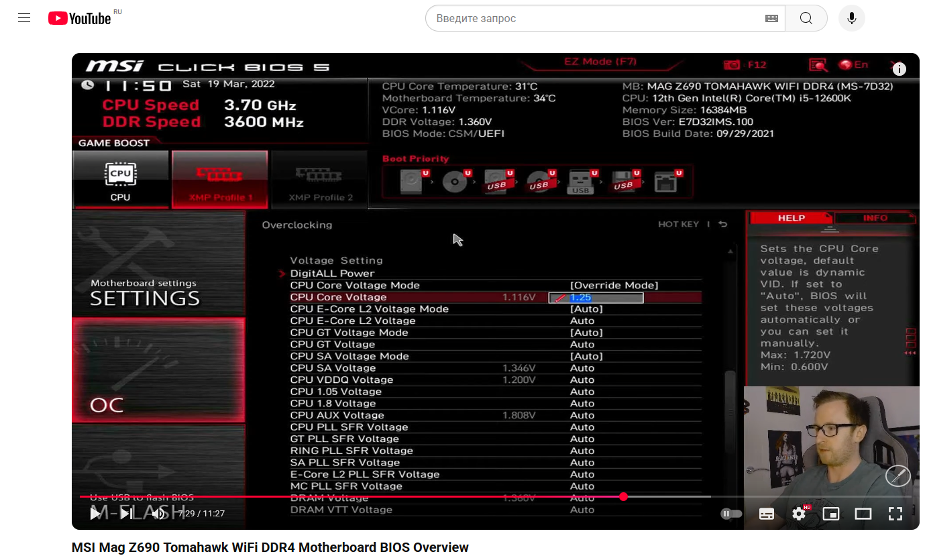Select the CPU PLL SFR Voltage row
The width and height of the screenshot is (927, 560).
pos(496,427)
